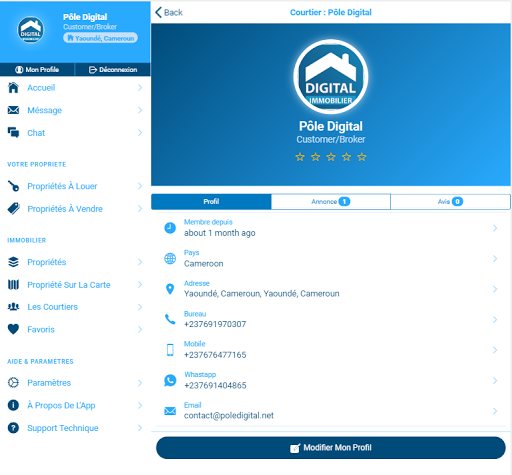512x475 pixels.
Task: Switch to the Avis tab
Action: 450,201
